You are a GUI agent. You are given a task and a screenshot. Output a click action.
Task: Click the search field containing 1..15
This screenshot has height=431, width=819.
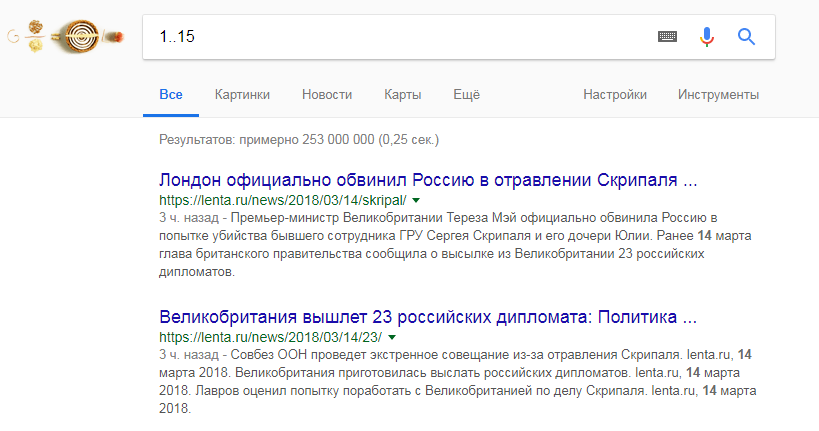click(400, 37)
